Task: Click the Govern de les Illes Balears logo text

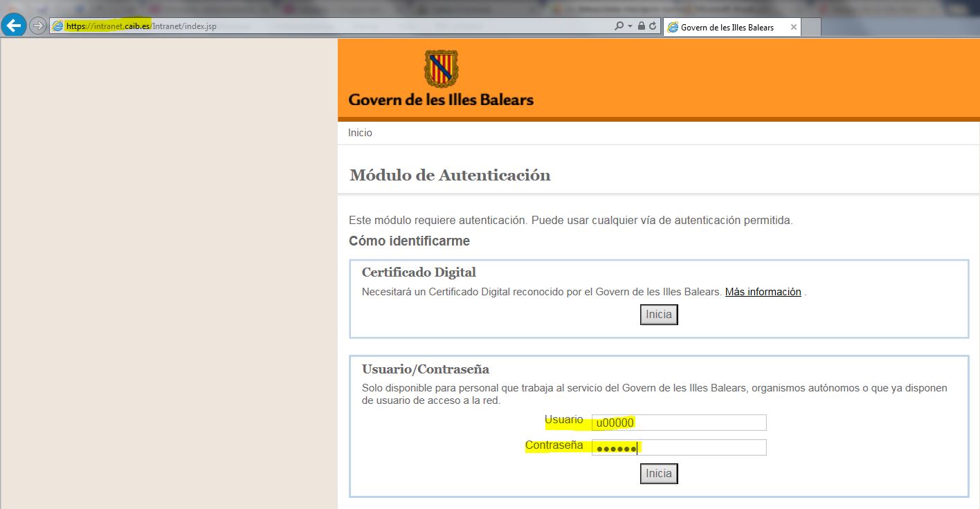Action: coord(441,100)
